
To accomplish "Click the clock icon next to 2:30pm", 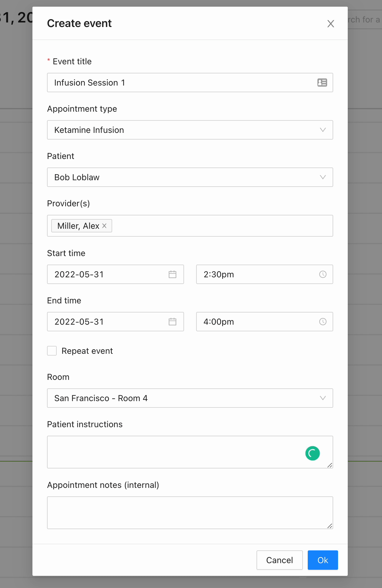I will tap(323, 274).
